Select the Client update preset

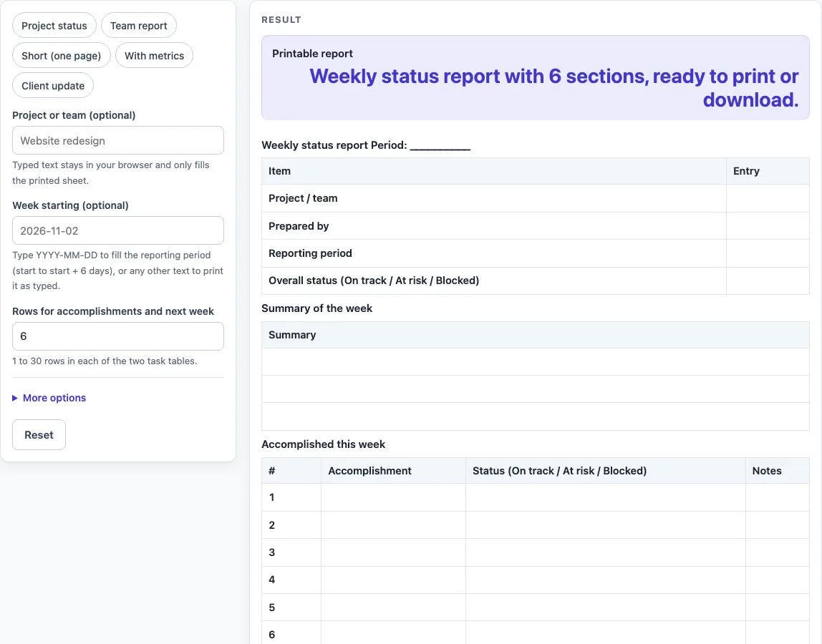point(53,85)
